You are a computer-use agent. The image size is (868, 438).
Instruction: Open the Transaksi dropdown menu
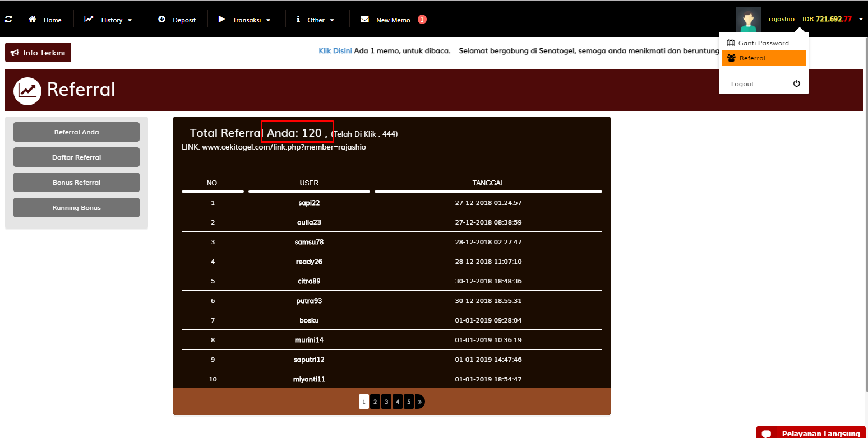[x=244, y=20]
